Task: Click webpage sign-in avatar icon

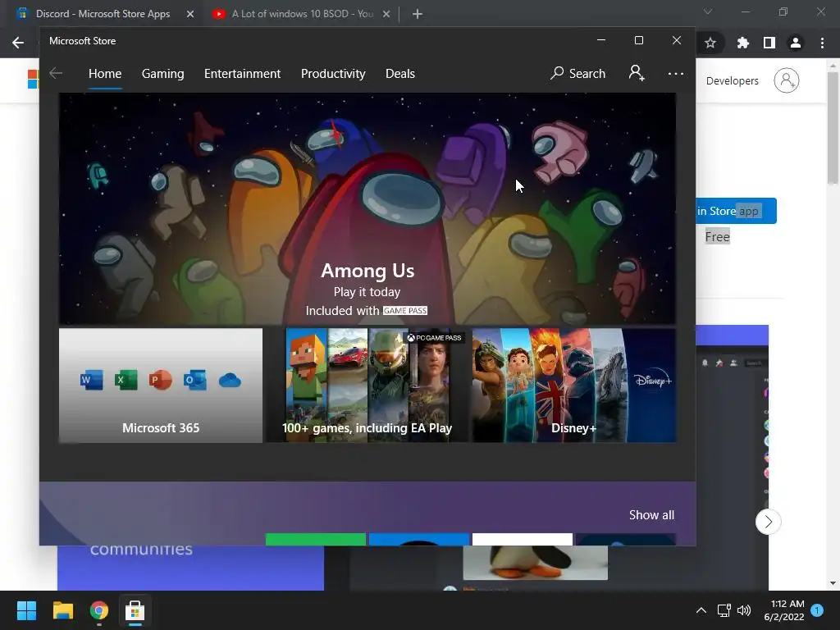Action: 787,80
